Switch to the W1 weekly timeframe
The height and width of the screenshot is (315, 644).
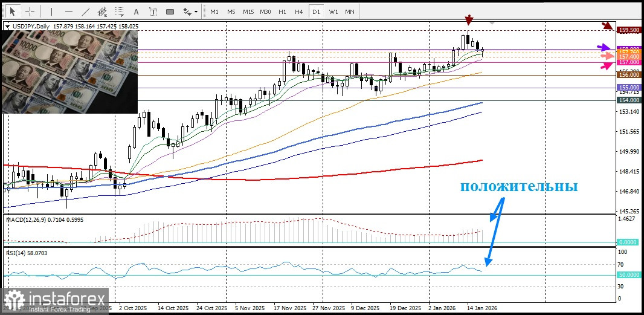click(x=333, y=11)
